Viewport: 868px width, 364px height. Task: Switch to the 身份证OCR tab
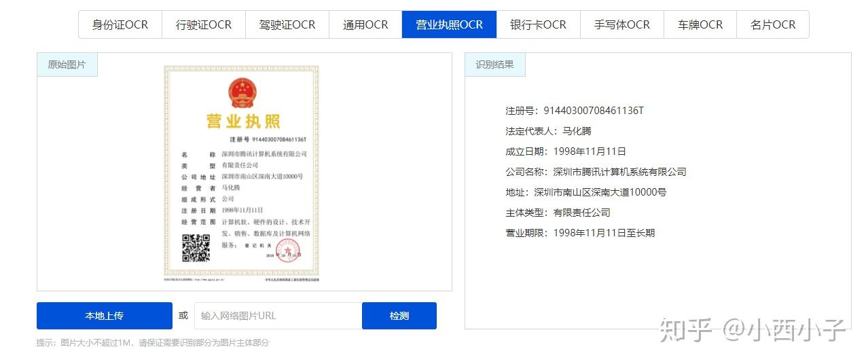120,24
